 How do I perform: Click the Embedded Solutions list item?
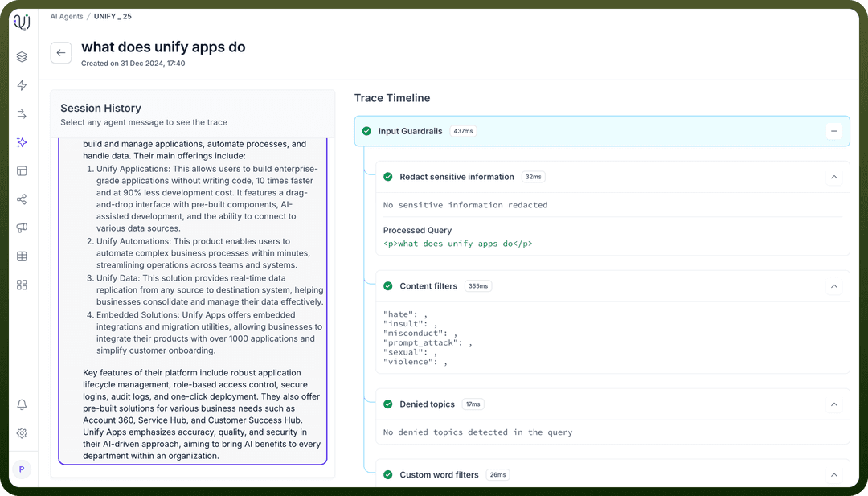coord(206,333)
